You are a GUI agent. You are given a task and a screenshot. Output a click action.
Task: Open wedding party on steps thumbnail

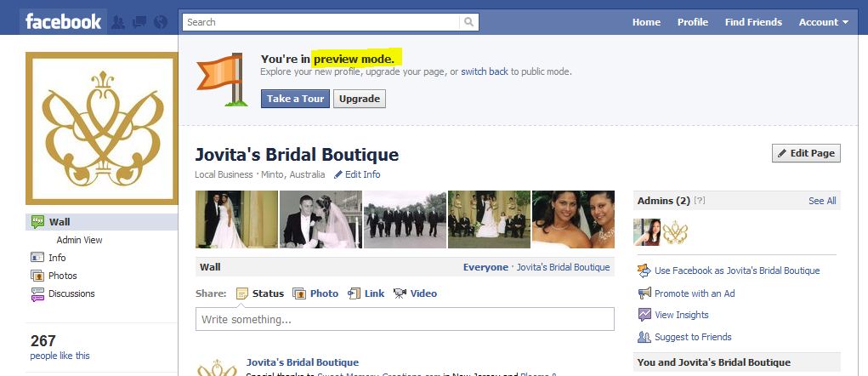[x=489, y=219]
